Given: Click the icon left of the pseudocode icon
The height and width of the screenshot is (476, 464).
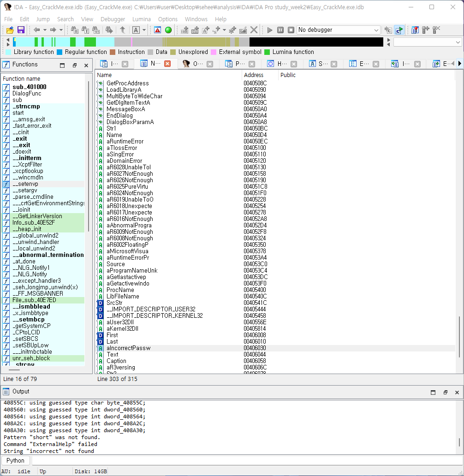Looking at the screenshot, I should click(388, 30).
